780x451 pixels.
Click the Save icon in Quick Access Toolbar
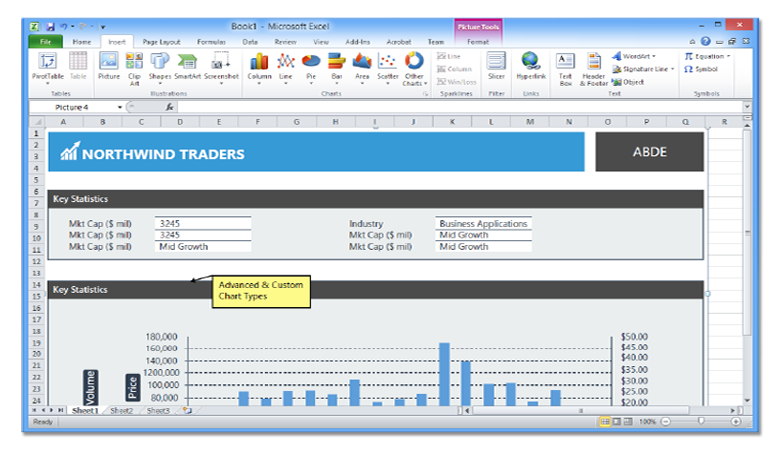coord(50,26)
